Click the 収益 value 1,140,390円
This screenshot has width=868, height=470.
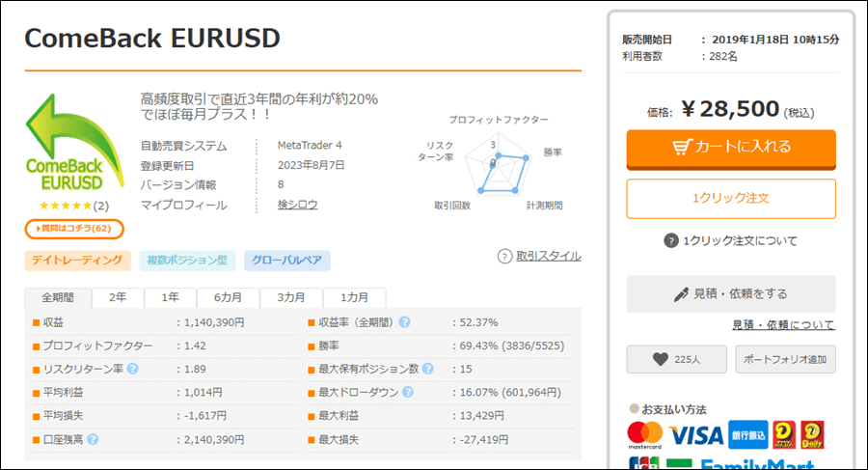[x=214, y=322]
